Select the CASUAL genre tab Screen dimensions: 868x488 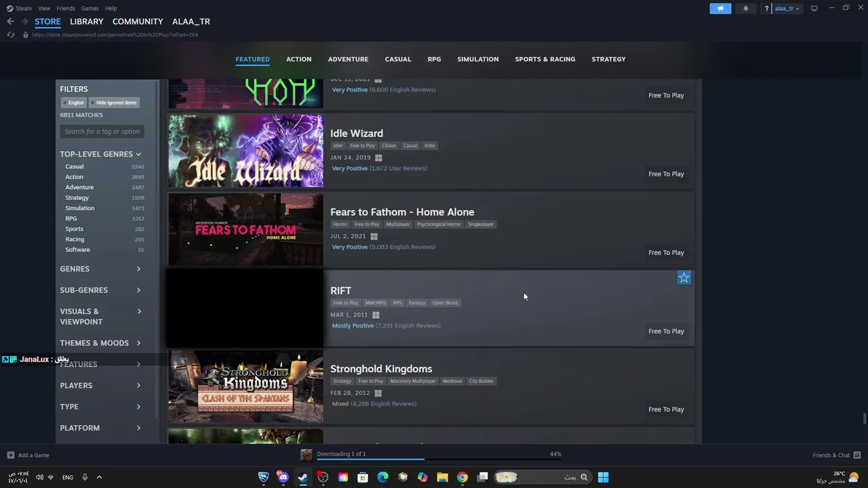click(398, 59)
